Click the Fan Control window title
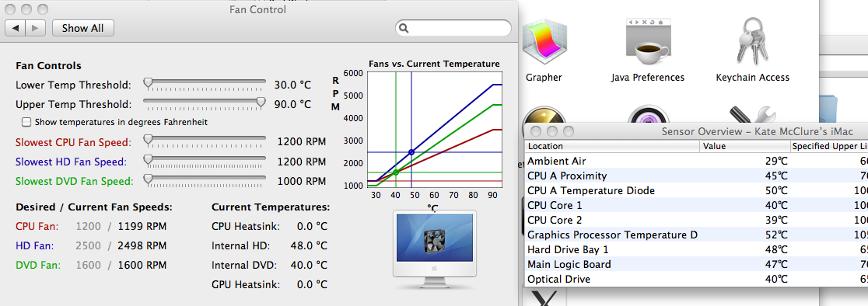The image size is (868, 306). [258, 9]
